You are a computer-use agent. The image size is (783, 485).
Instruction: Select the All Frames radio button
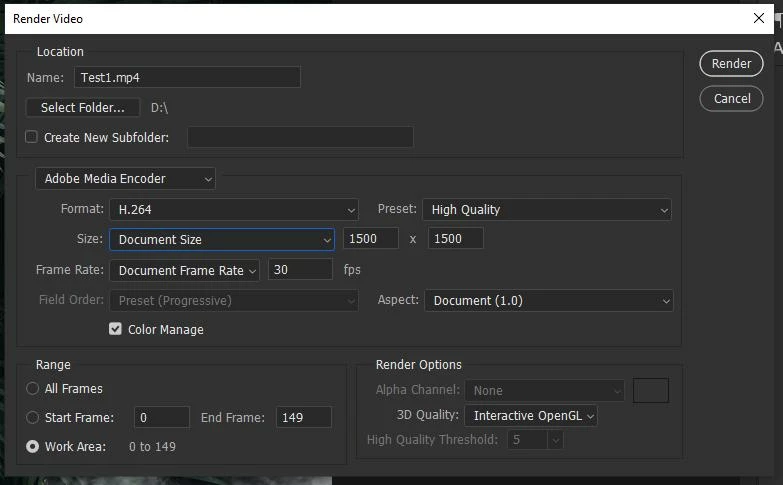pyautogui.click(x=32, y=388)
